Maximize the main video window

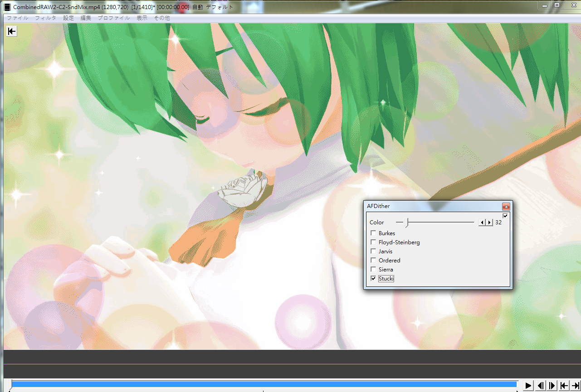click(557, 5)
